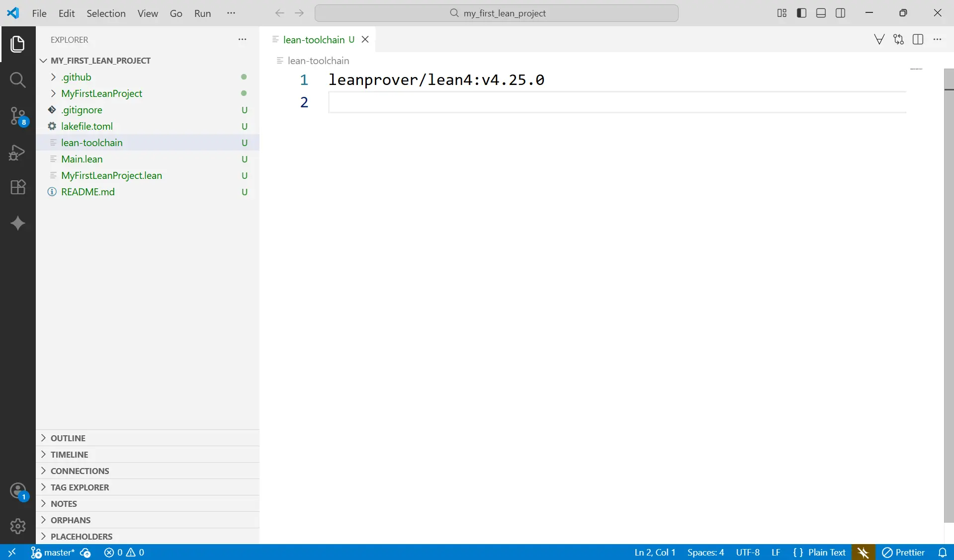Click the editor vertical scrollbar
The width and height of the screenshot is (954, 560).
949,298
